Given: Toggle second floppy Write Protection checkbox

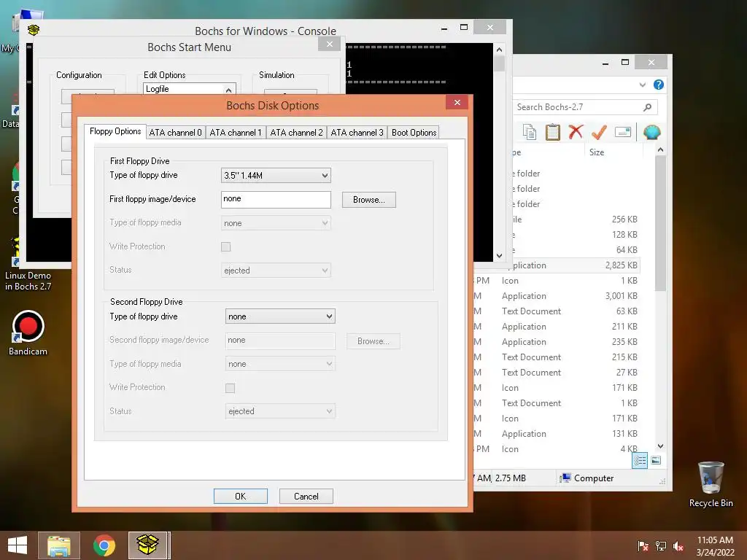Looking at the screenshot, I should pos(230,388).
